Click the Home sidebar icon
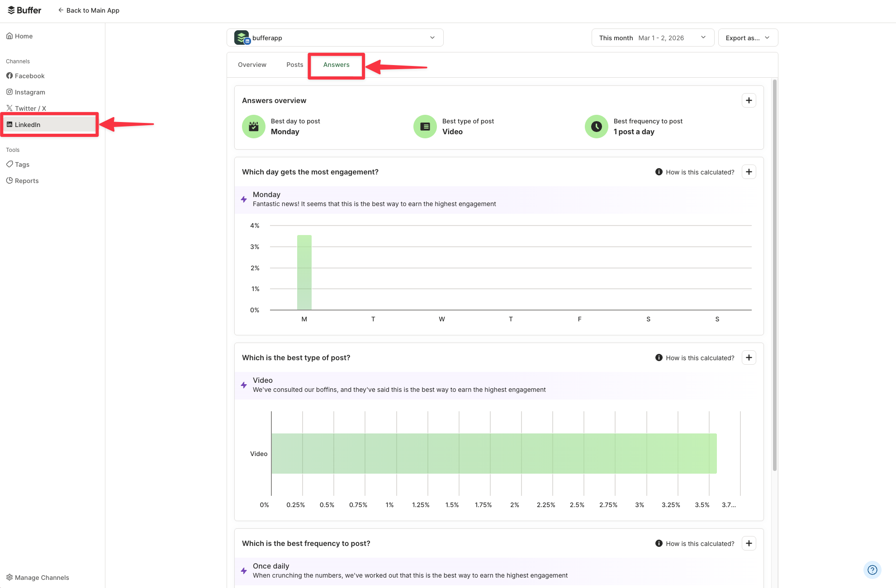This screenshot has width=896, height=588. click(x=9, y=36)
